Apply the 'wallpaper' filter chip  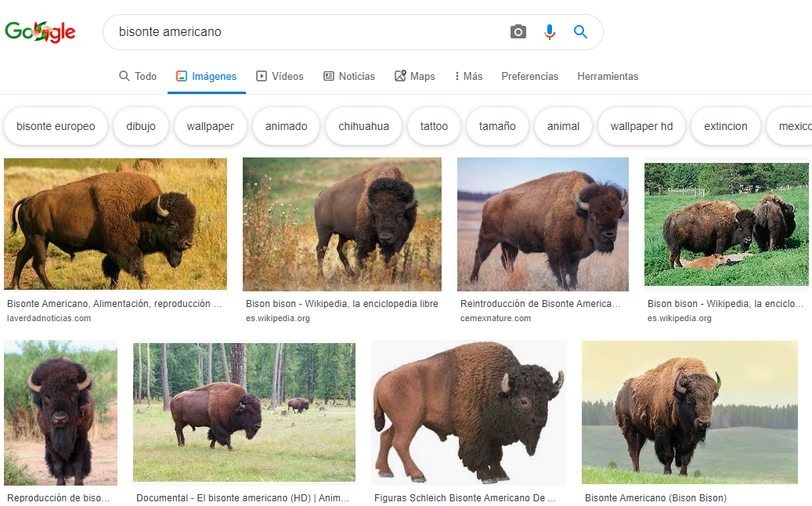tap(211, 126)
